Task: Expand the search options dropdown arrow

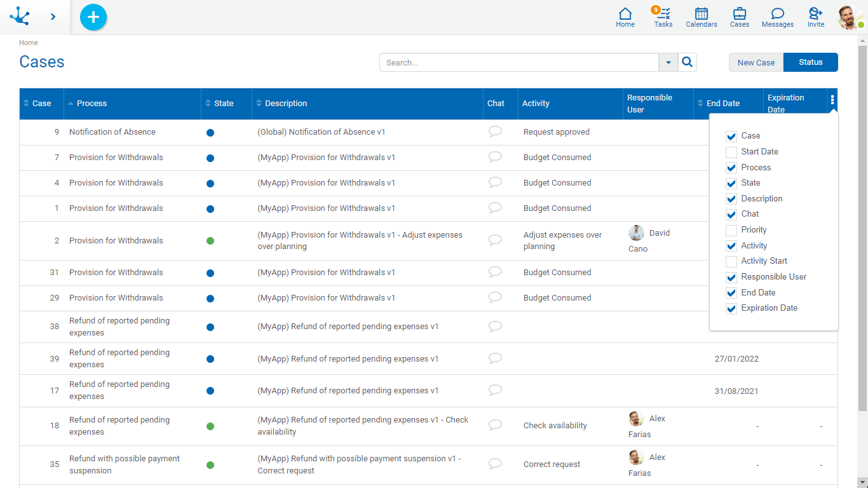Action: click(668, 62)
